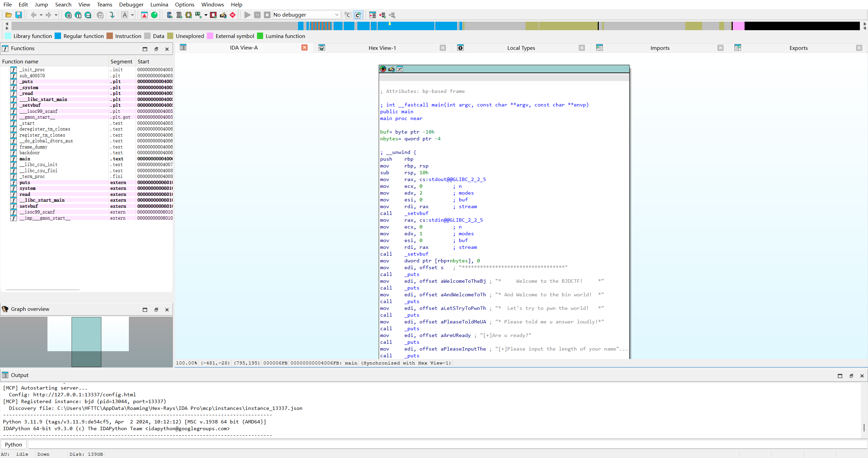This screenshot has height=458, width=868.
Task: Pause process with the pause button
Action: (257, 15)
